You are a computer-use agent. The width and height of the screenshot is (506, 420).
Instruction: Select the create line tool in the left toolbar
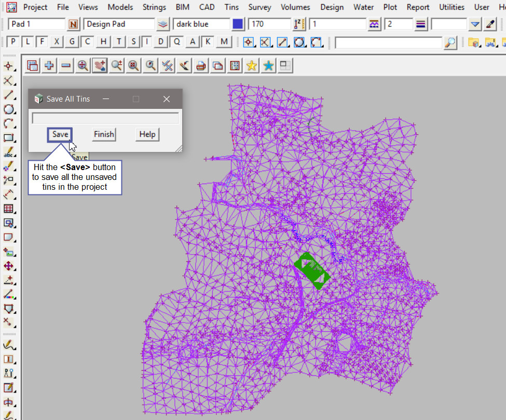click(x=8, y=95)
